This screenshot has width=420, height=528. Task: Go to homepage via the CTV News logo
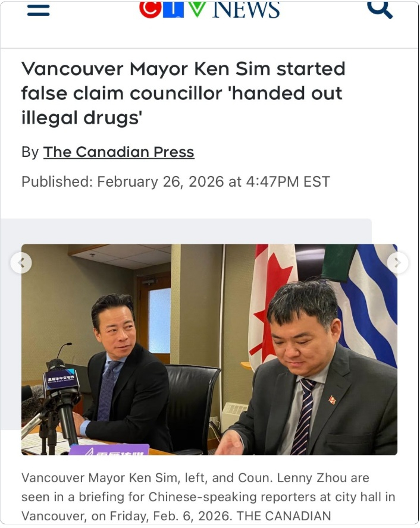(209, 9)
